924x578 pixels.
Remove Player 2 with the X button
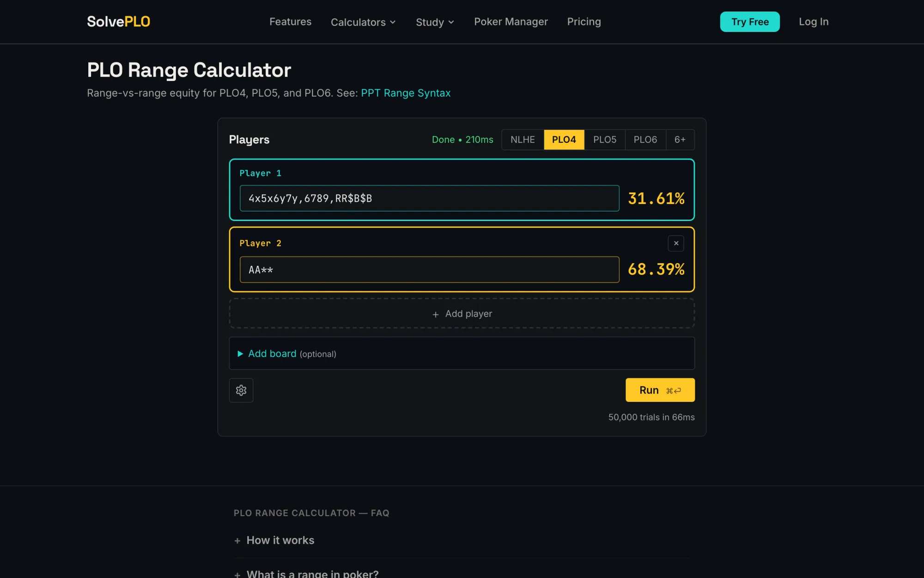(676, 243)
